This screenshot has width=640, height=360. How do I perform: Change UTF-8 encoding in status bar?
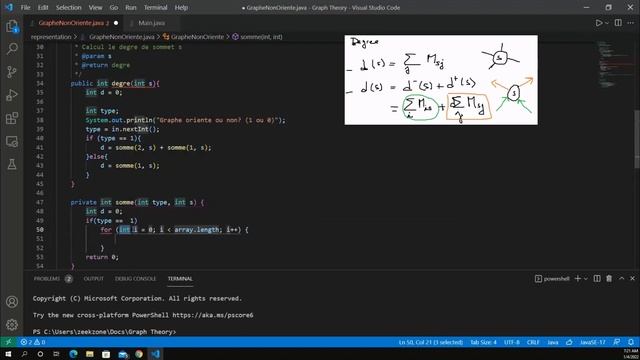click(512, 342)
